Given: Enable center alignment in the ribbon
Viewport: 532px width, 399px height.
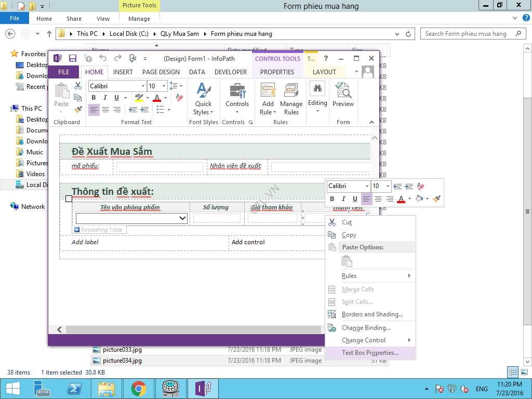Looking at the screenshot, I should (x=105, y=110).
